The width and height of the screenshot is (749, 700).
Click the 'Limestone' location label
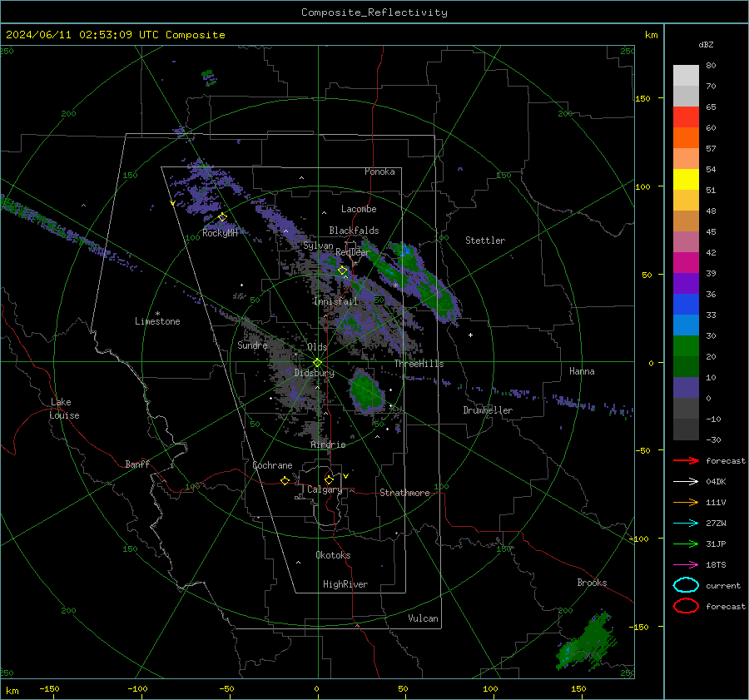point(157,321)
